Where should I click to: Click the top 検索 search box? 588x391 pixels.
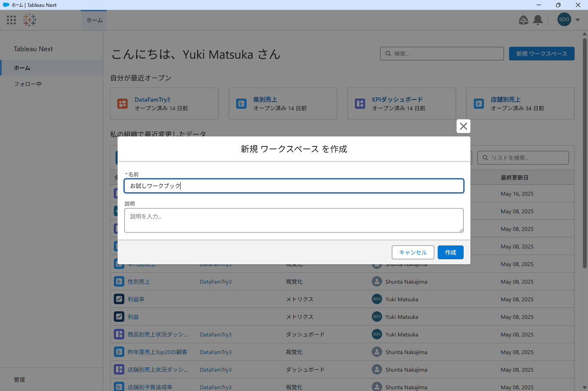point(442,54)
